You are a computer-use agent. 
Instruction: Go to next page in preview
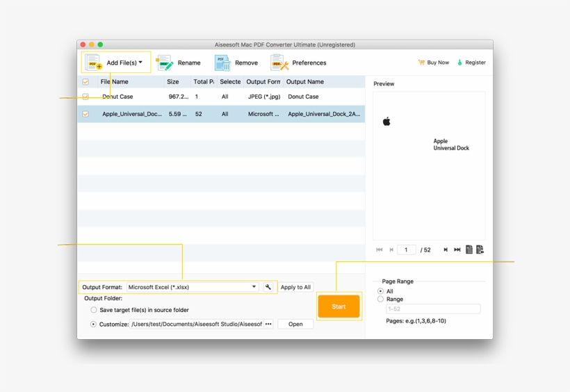click(x=446, y=250)
